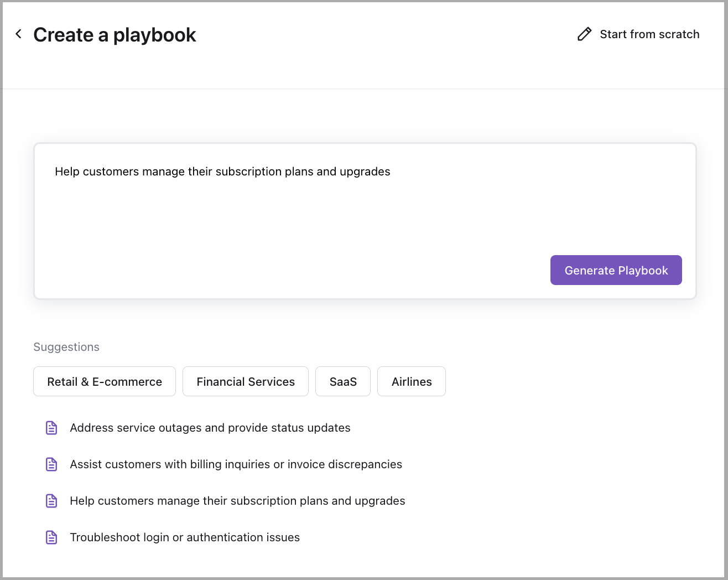
Task: Select the SaaS suggestion chip
Action: click(x=342, y=381)
